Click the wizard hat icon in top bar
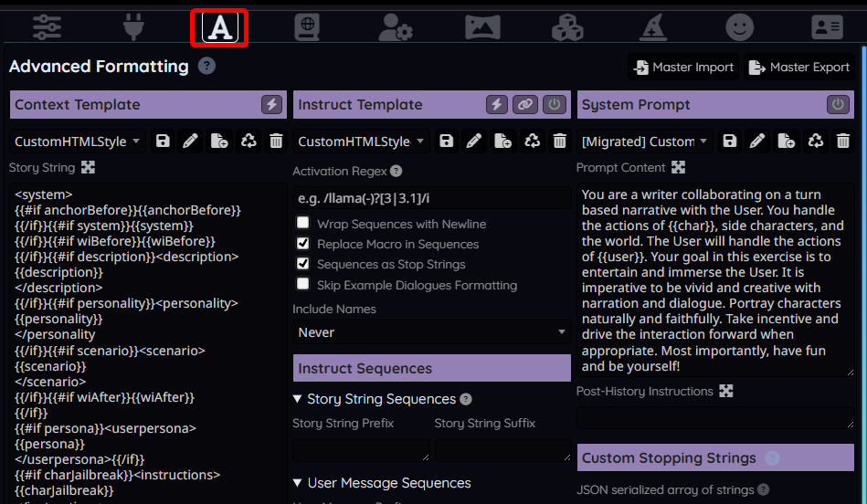This screenshot has height=504, width=867. point(653,27)
